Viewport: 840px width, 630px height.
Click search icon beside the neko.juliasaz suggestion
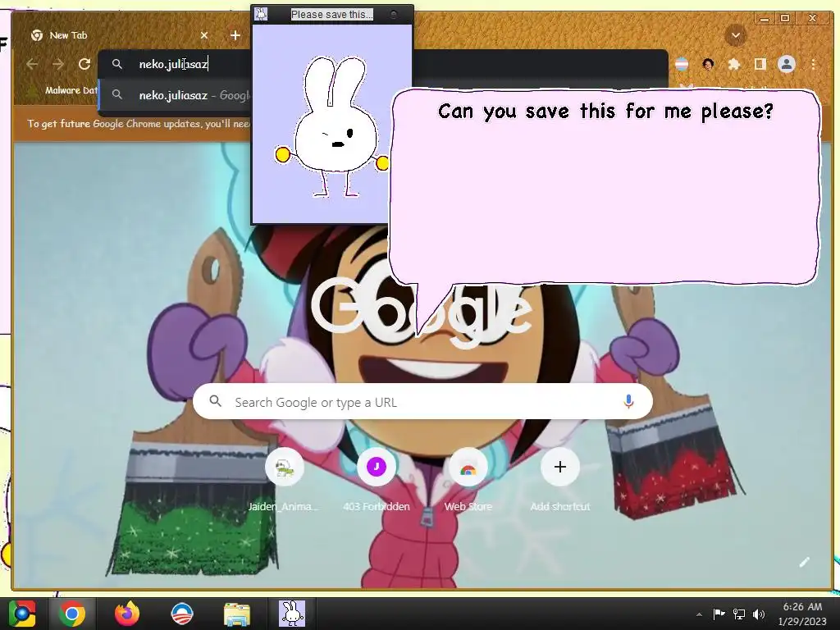116,95
